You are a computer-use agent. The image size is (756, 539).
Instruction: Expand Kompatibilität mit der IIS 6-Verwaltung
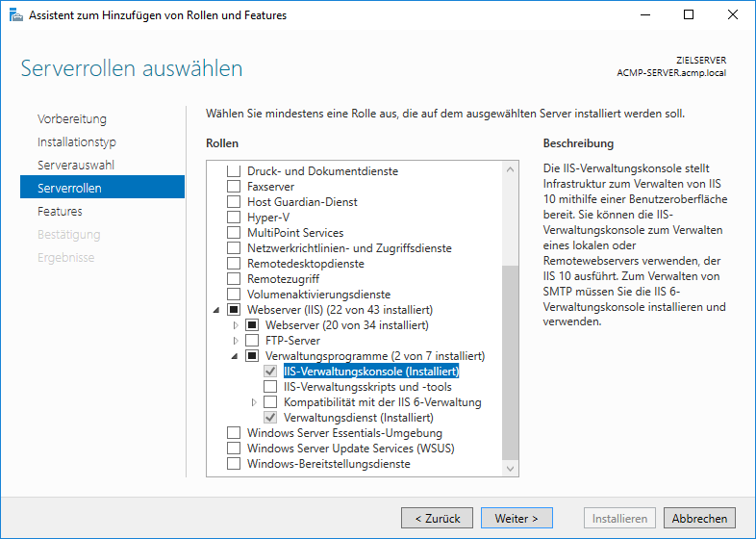pyautogui.click(x=254, y=402)
